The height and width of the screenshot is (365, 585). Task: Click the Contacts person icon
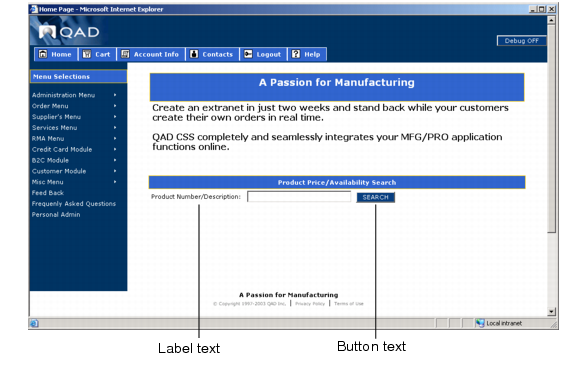tap(194, 54)
